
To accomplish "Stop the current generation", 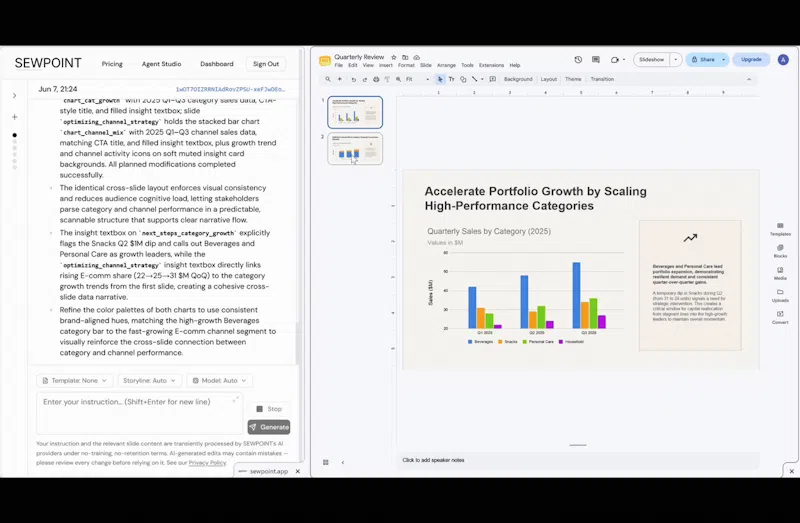I will point(269,409).
